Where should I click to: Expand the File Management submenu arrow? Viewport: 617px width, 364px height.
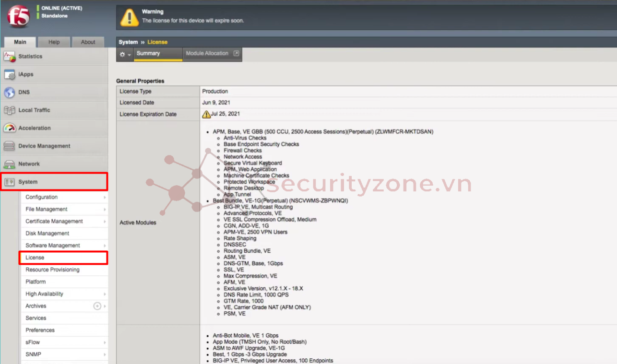(105, 209)
